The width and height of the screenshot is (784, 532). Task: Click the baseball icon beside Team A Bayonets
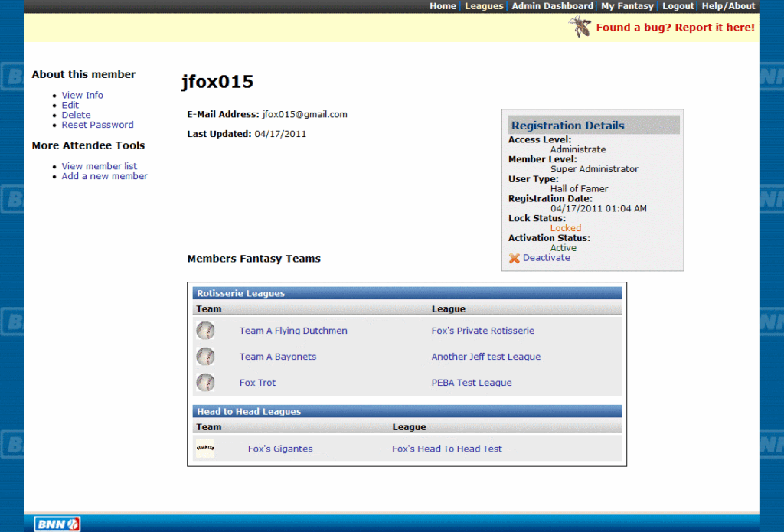[205, 357]
